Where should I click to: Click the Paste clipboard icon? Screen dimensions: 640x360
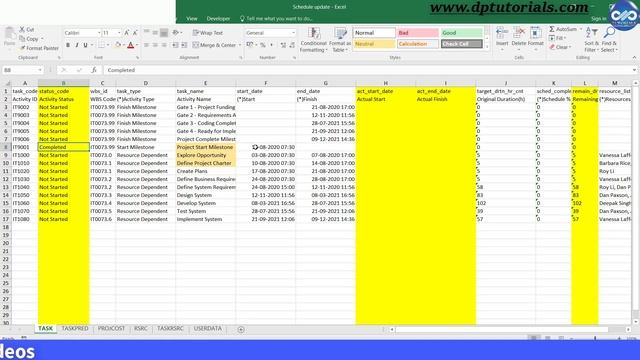[9, 34]
